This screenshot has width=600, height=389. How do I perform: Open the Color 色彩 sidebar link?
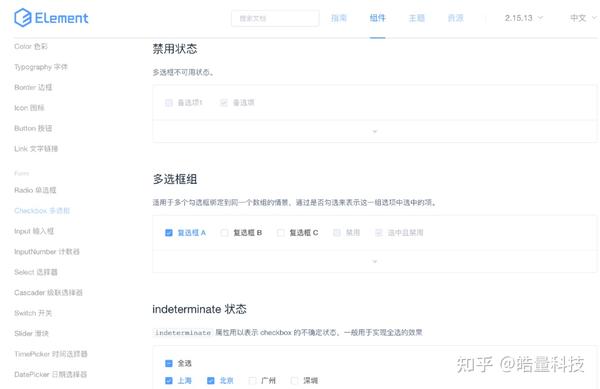[x=31, y=46]
